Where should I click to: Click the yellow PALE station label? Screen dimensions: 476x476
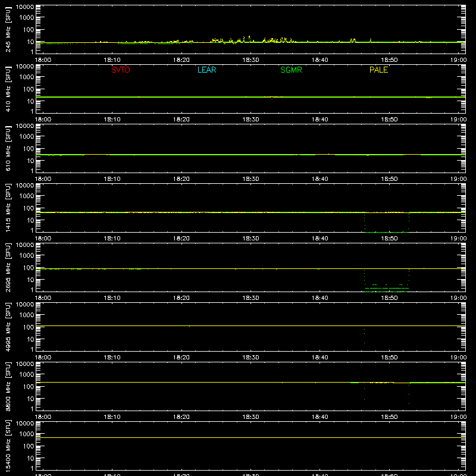pyautogui.click(x=378, y=70)
